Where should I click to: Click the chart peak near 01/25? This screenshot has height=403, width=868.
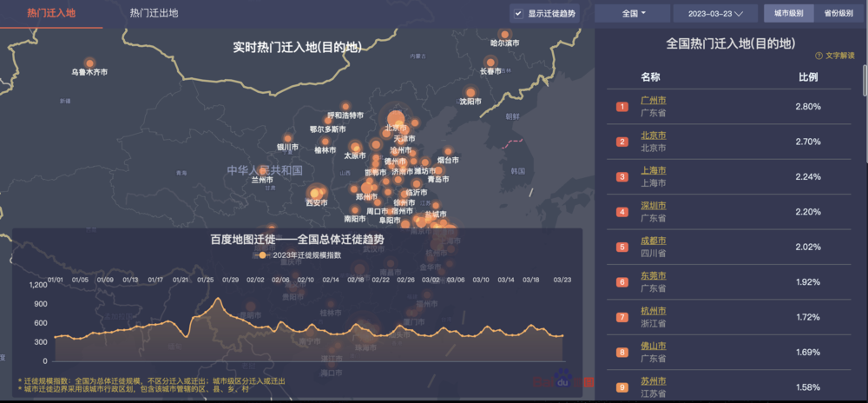(218, 299)
